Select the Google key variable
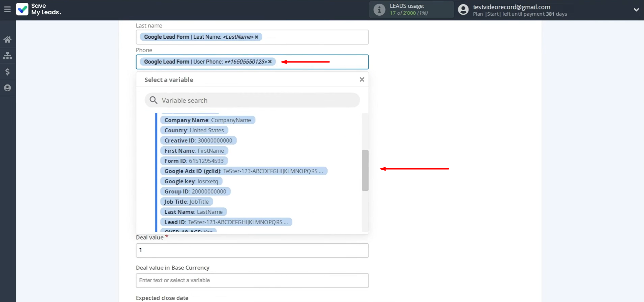644x302 pixels. [x=191, y=181]
